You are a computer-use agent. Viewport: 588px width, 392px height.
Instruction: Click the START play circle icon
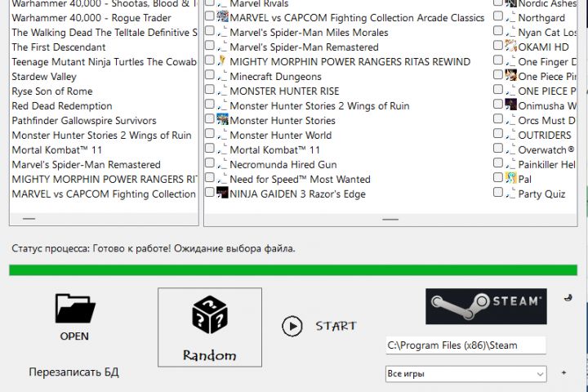[x=292, y=326]
